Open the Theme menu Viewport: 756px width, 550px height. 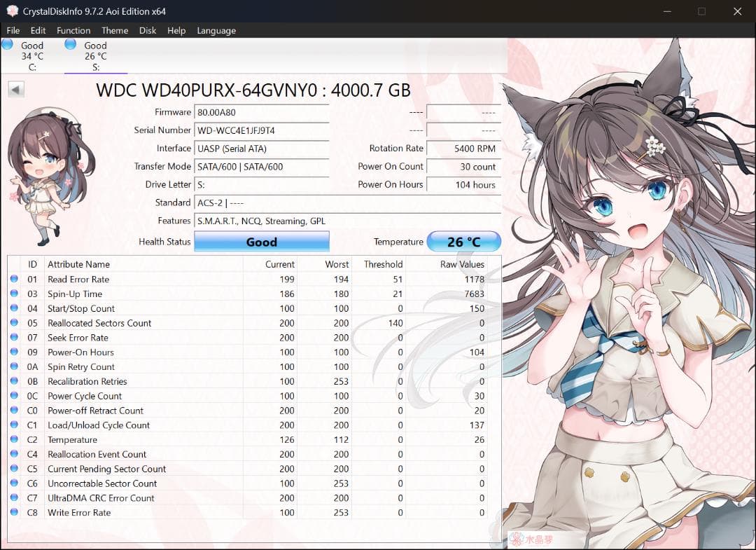[115, 30]
